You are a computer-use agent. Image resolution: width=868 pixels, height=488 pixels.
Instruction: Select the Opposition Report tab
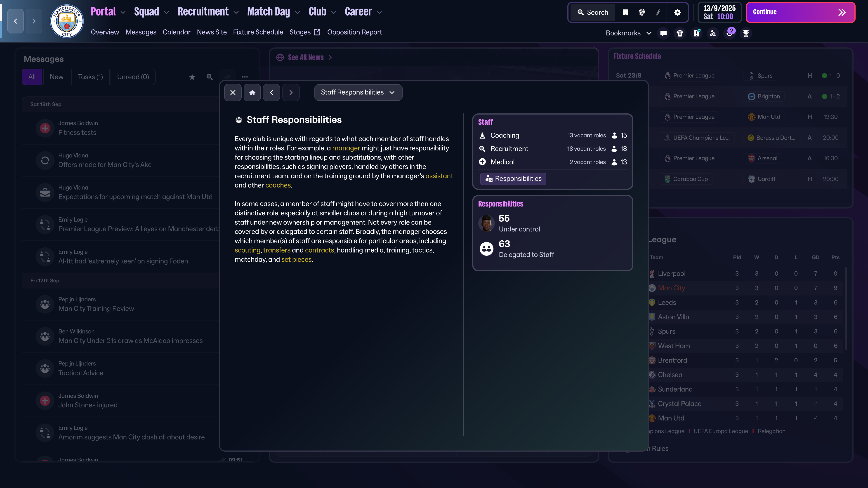point(354,32)
